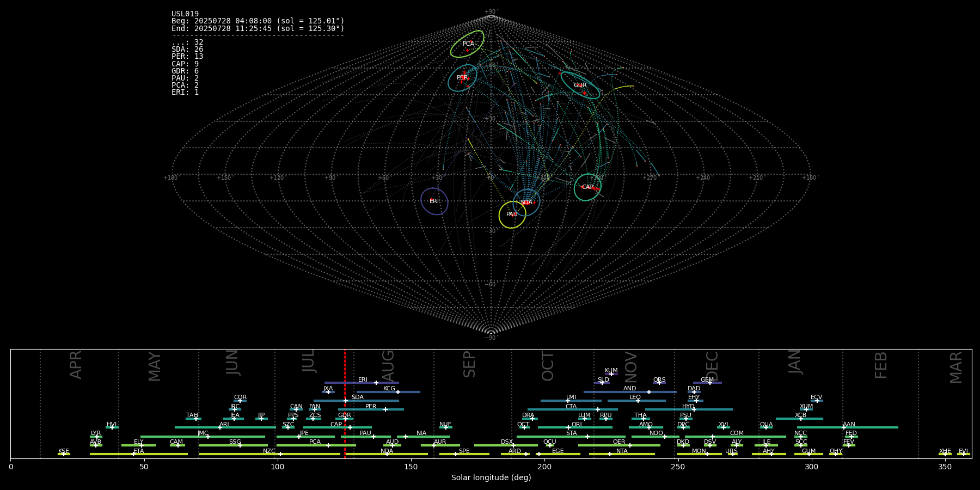Click the XCB shower label in timeline
Image resolution: width=980 pixels, height=490 pixels.
coord(801,415)
